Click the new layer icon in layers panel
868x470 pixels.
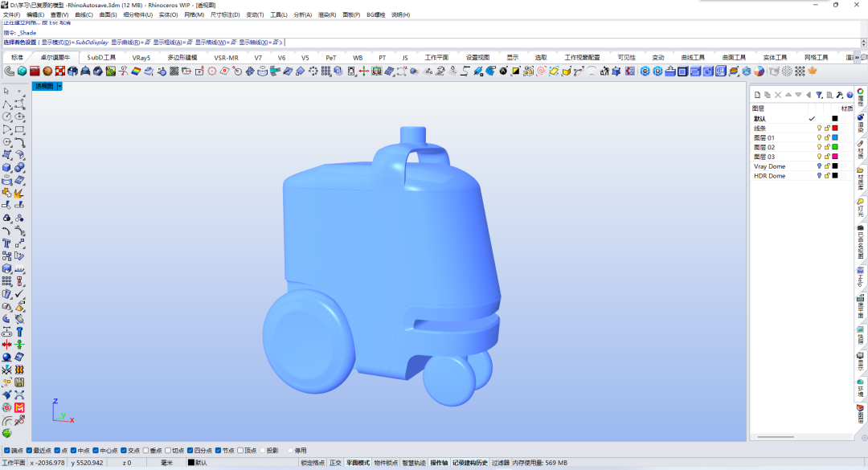(x=757, y=95)
